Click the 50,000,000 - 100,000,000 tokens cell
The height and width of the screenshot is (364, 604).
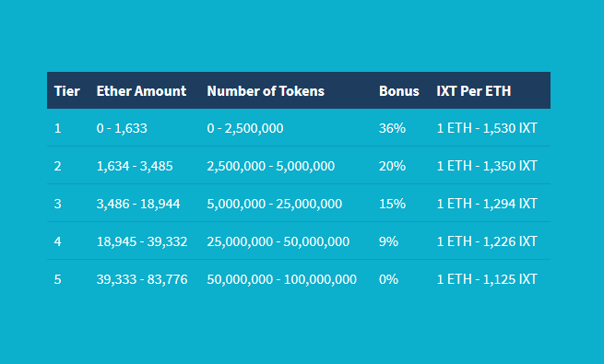(281, 279)
